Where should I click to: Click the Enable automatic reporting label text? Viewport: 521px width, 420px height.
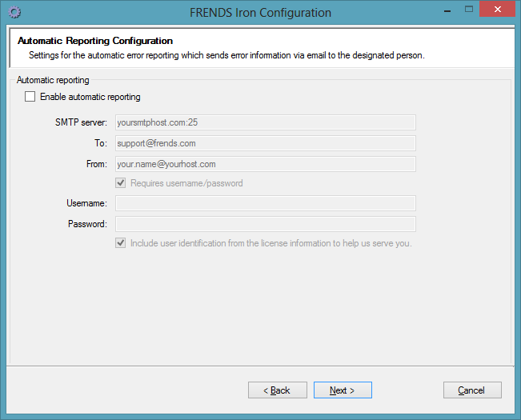pyautogui.click(x=90, y=97)
